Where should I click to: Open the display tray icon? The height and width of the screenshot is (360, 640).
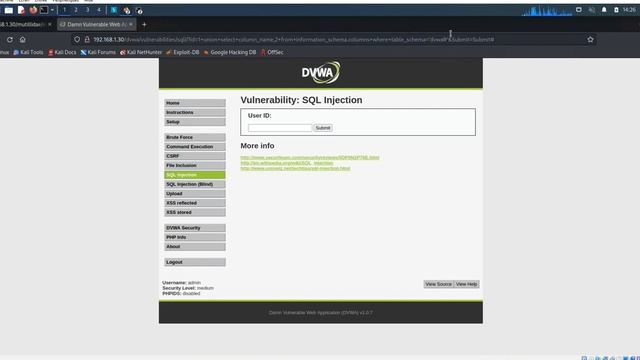click(579, 10)
